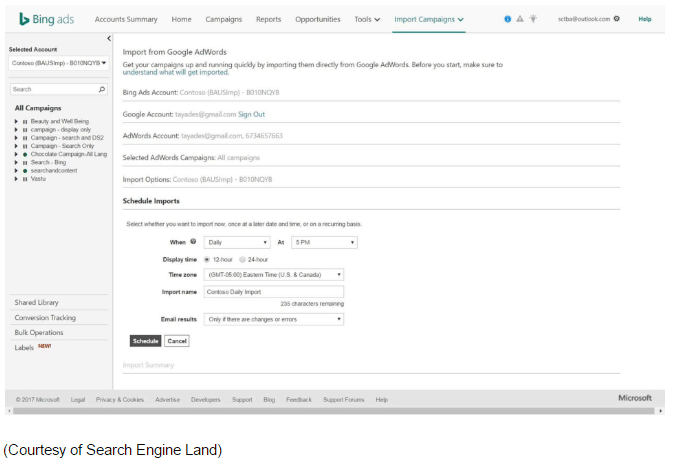The height and width of the screenshot is (464, 685).
Task: Open the Legal footer link
Action: (x=78, y=400)
